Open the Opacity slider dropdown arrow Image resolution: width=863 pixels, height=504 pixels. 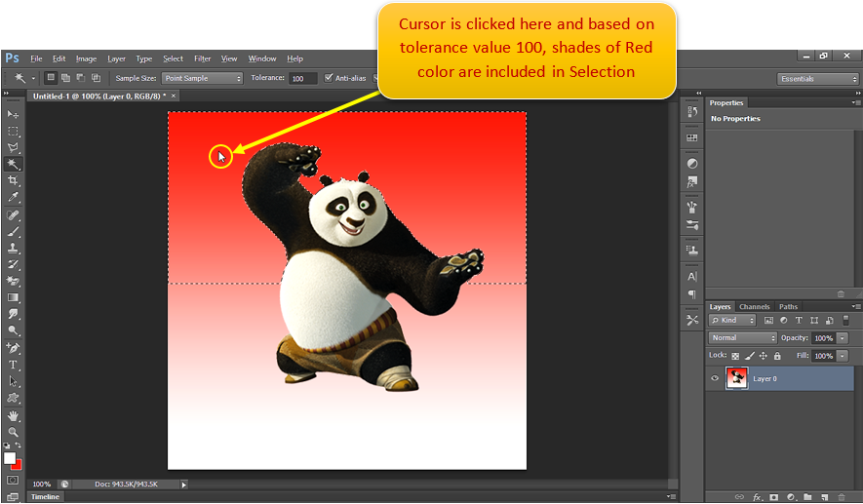coord(843,338)
